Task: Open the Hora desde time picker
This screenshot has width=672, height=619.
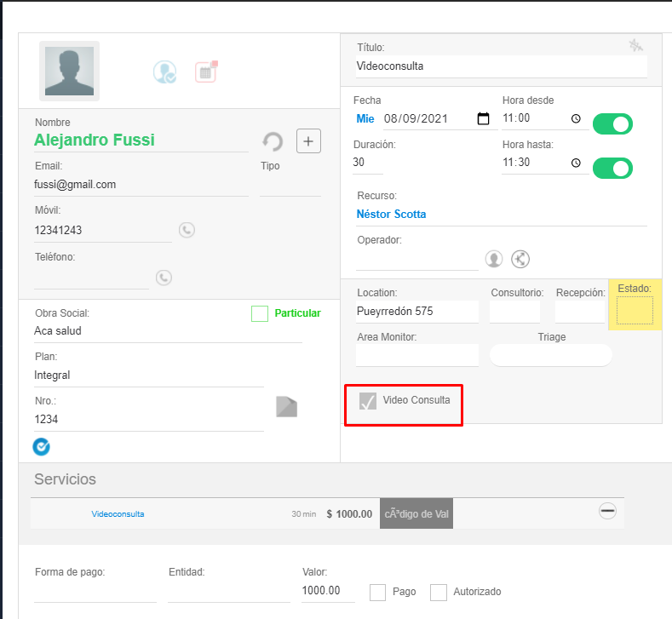Action: [x=576, y=119]
